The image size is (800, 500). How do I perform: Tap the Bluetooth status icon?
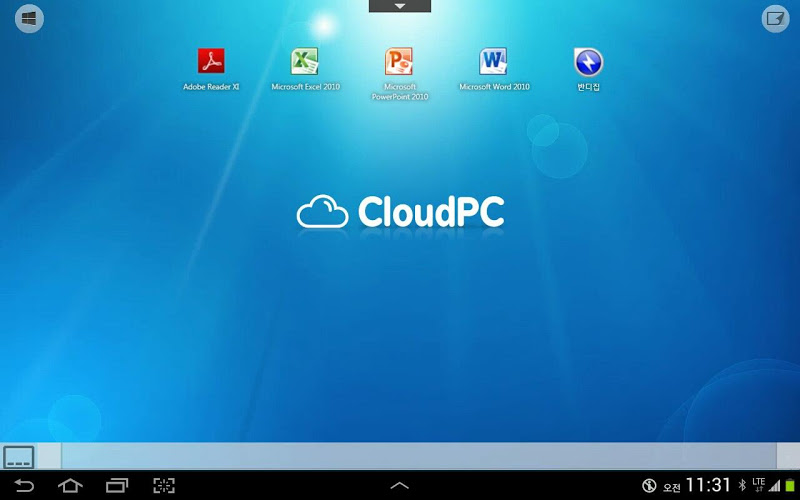coord(742,485)
